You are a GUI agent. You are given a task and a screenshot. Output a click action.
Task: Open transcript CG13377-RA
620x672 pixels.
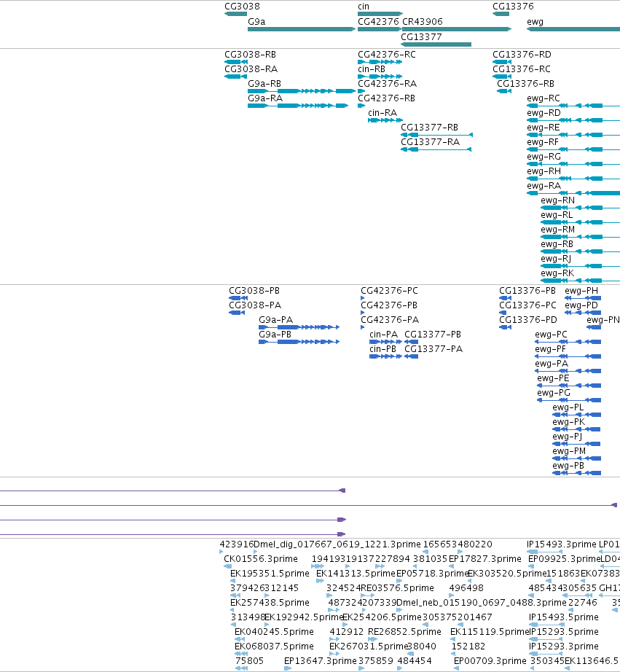[430, 142]
